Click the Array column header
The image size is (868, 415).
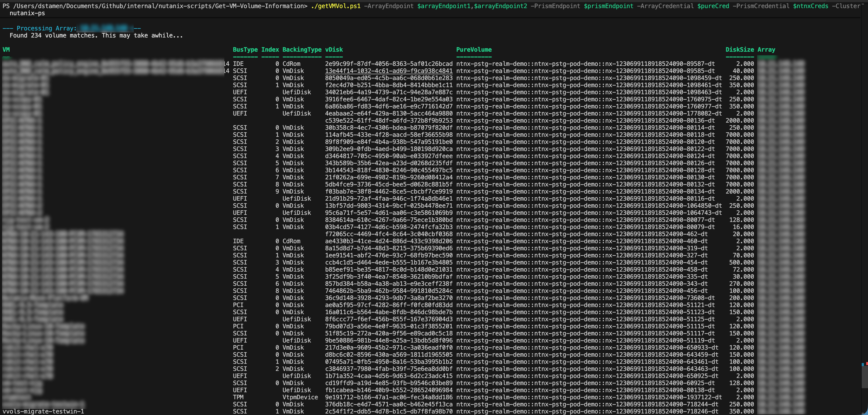[766, 50]
